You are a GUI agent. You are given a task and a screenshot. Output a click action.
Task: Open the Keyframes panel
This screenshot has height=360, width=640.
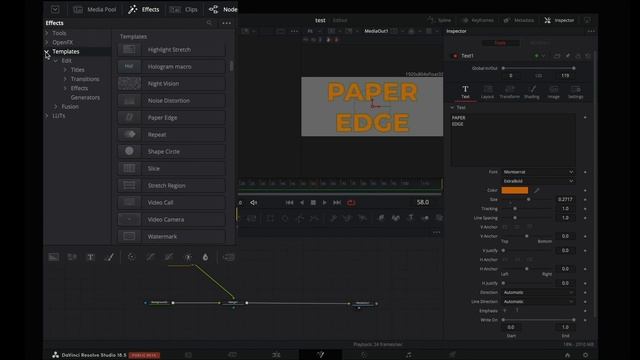pos(477,20)
